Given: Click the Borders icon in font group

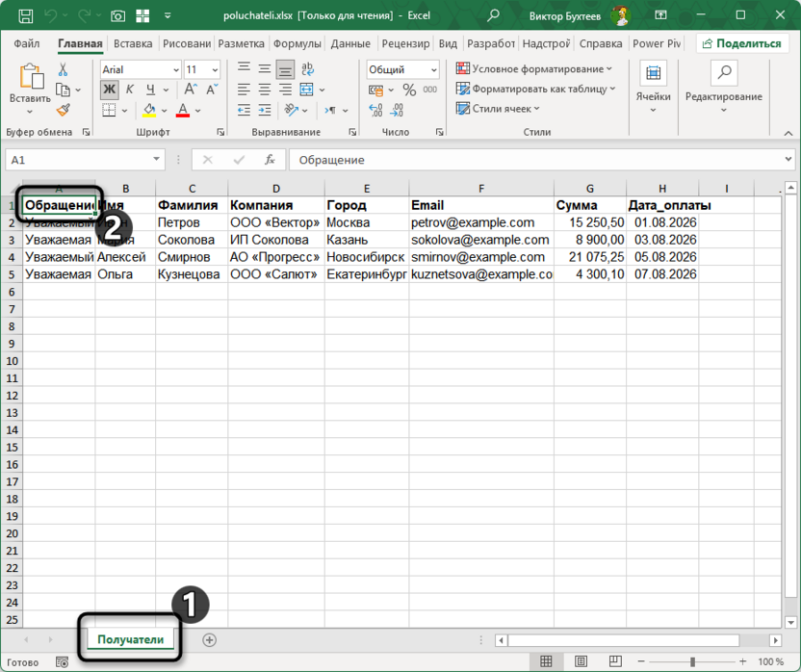Looking at the screenshot, I should tap(109, 110).
